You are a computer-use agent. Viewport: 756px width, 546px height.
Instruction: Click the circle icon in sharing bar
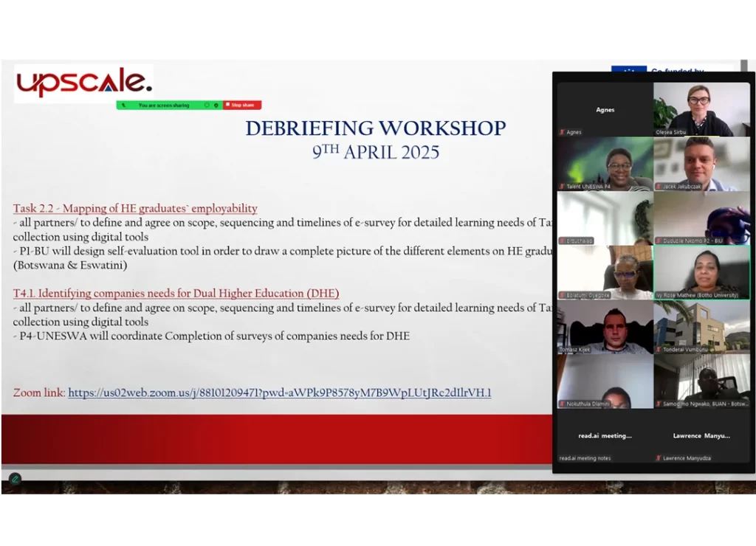tap(207, 106)
